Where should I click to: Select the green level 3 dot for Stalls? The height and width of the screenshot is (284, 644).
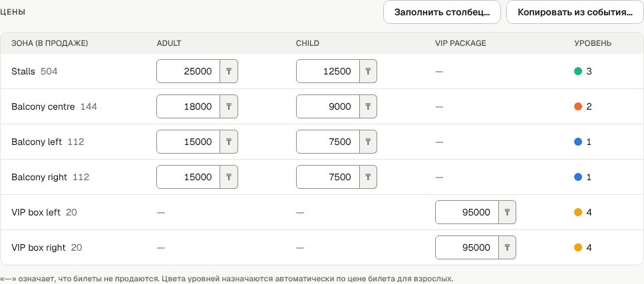[x=578, y=71]
